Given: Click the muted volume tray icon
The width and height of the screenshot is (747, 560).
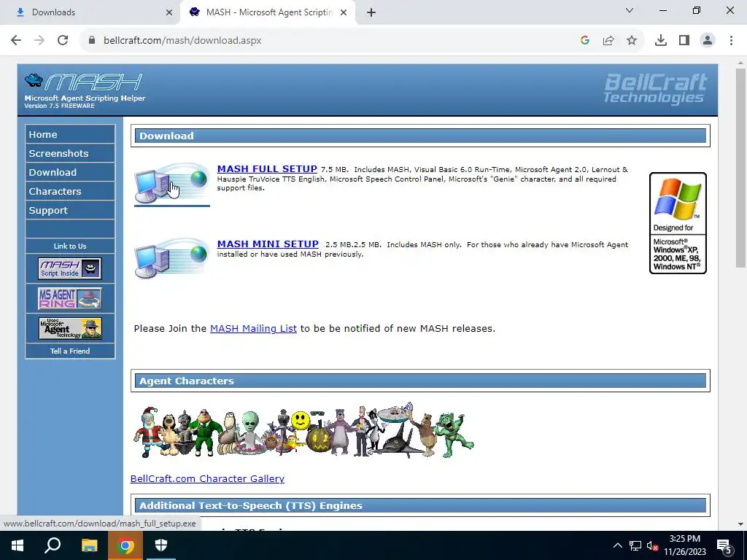Looking at the screenshot, I should click(652, 545).
